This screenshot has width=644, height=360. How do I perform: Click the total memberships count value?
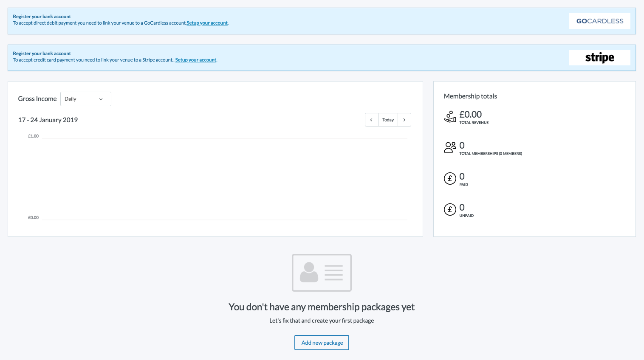[x=462, y=146]
